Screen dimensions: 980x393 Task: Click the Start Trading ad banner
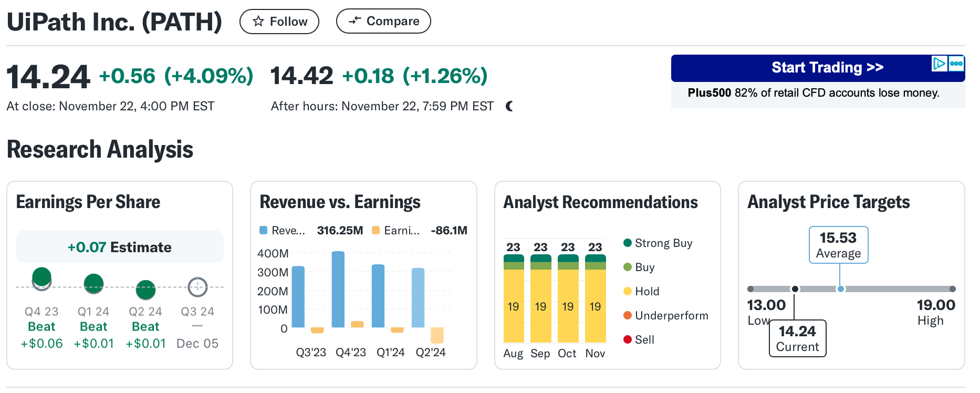[818, 68]
